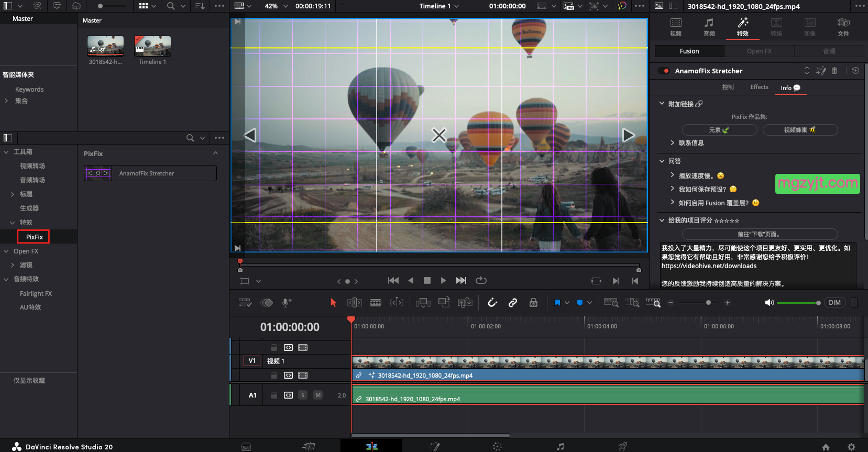Screen dimensions: 868x452
Task: Click the loop playback icon
Action: 481,281
